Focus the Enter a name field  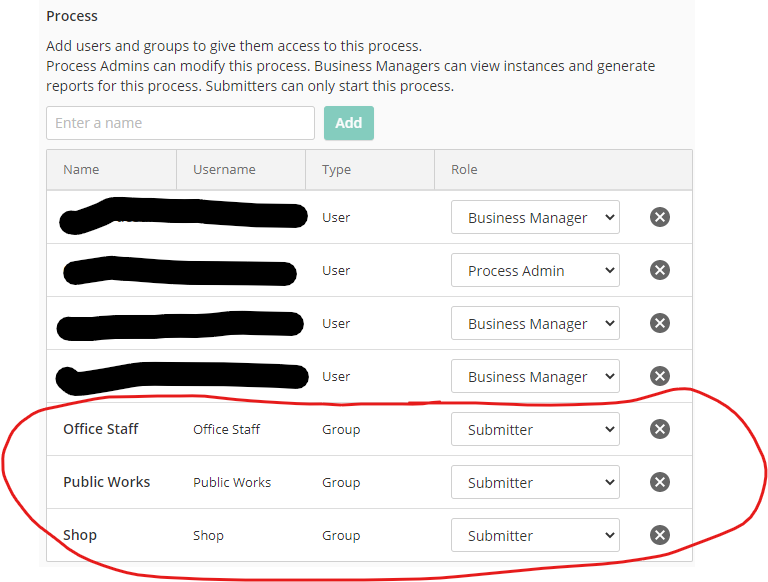pyautogui.click(x=180, y=123)
